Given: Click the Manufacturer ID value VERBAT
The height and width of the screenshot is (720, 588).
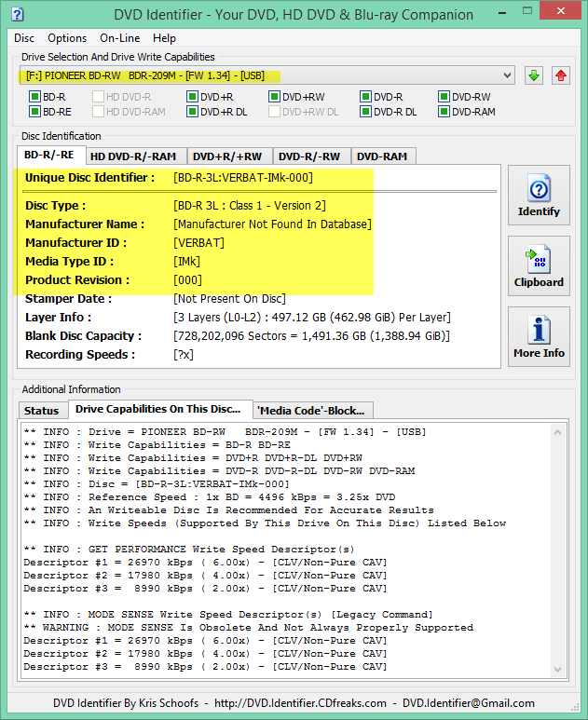Looking at the screenshot, I should (198, 243).
